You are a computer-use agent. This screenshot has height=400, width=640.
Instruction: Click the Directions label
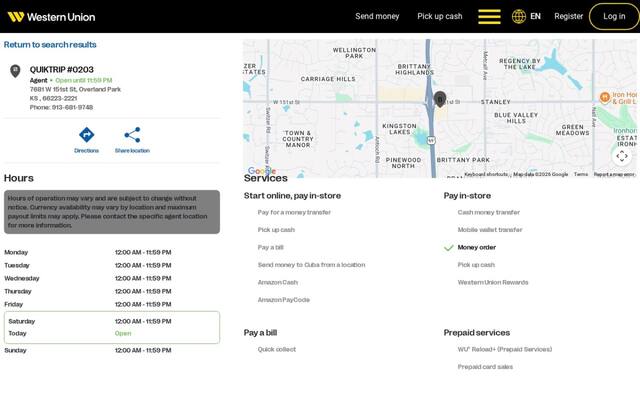pos(87,151)
